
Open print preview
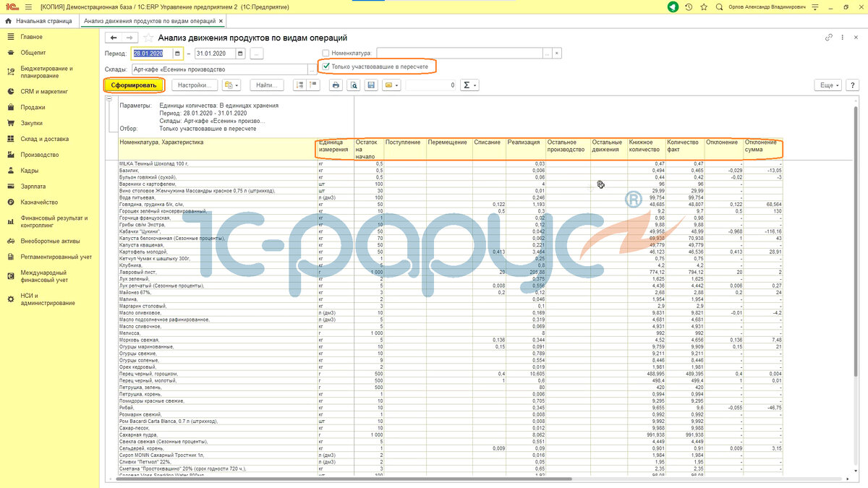point(353,85)
